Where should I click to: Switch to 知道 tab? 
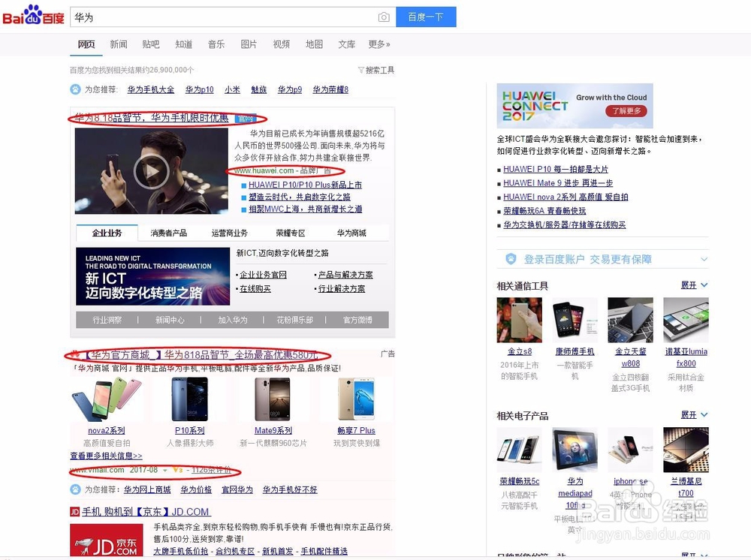point(183,44)
